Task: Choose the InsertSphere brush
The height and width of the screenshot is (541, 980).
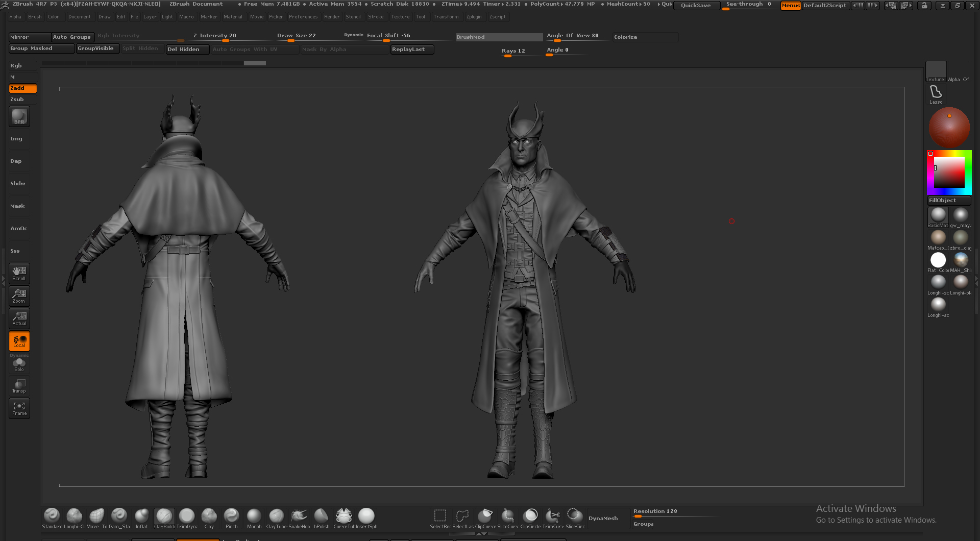Action: (366, 518)
